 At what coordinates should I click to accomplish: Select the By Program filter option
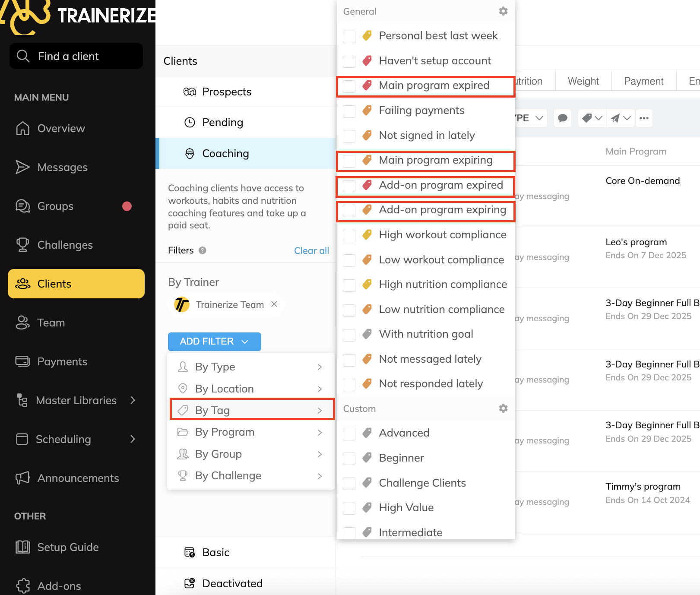click(225, 432)
